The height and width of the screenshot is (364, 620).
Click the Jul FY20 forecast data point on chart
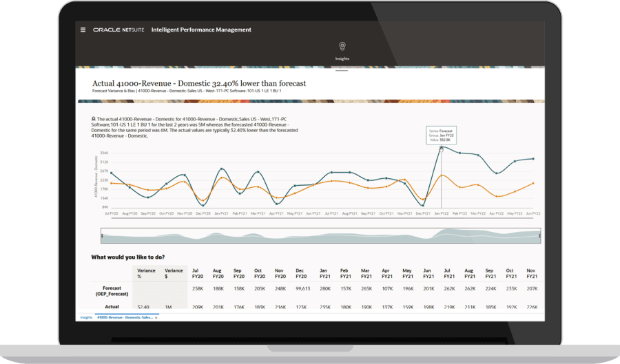tap(111, 173)
